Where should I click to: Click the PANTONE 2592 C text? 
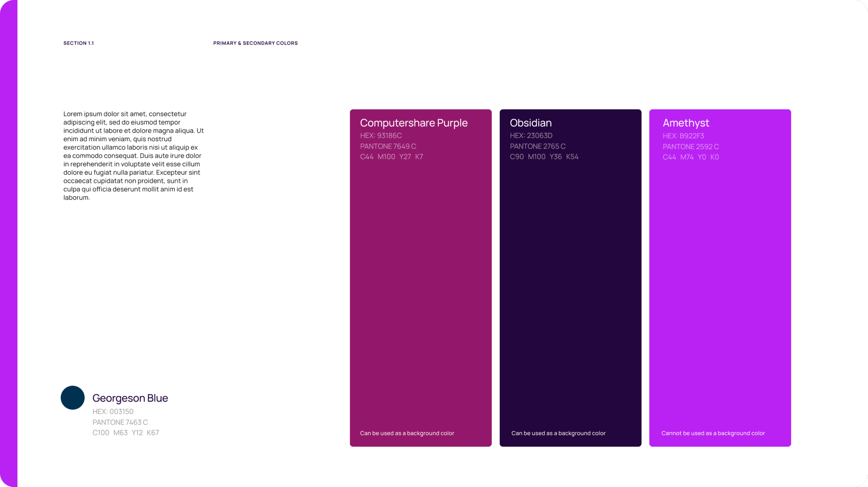click(690, 146)
